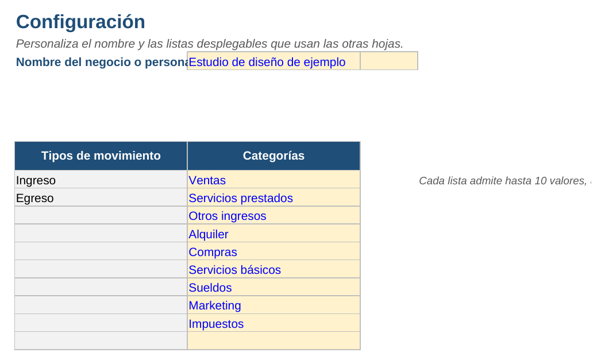The height and width of the screenshot is (364, 605).
Task: Edit the 'Estudio de diseño de ejemplo' field
Action: [273, 61]
